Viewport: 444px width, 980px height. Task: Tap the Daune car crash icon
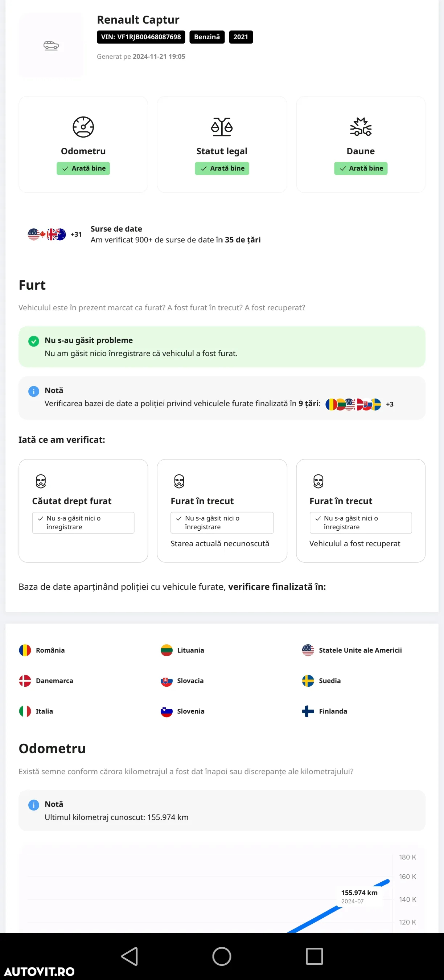pyautogui.click(x=360, y=127)
